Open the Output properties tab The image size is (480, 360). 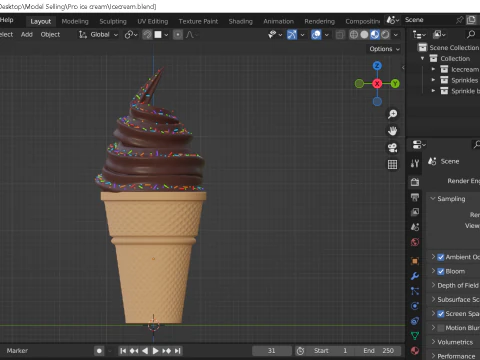pos(415,197)
